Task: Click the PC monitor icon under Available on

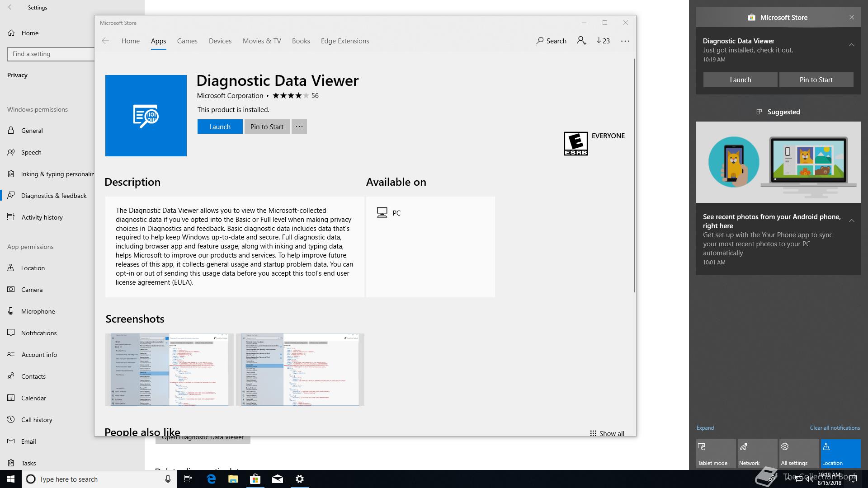Action: [x=382, y=213]
